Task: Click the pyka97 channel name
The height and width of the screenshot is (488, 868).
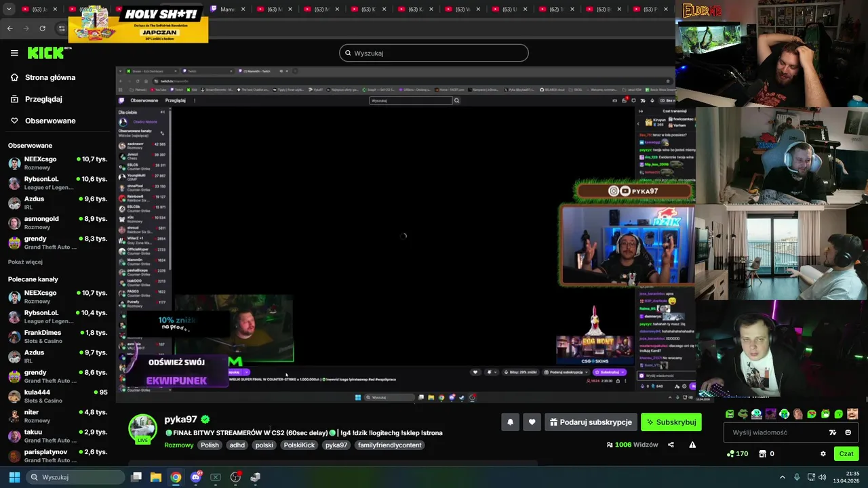Action: click(x=180, y=420)
